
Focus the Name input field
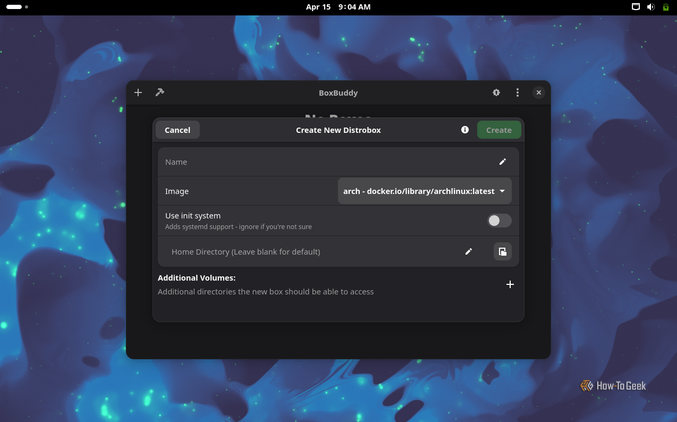point(338,162)
